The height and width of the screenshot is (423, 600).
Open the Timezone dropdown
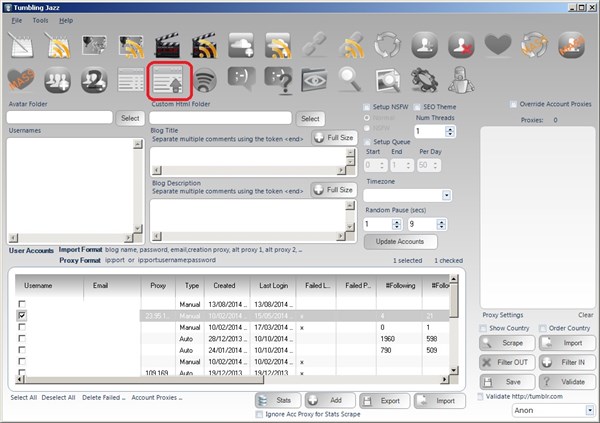tap(446, 196)
